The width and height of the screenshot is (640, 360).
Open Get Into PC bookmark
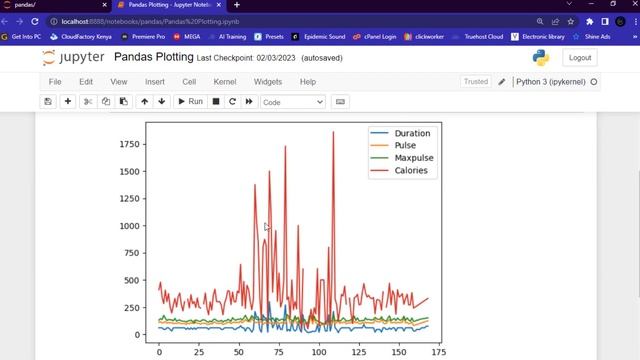coord(22,37)
